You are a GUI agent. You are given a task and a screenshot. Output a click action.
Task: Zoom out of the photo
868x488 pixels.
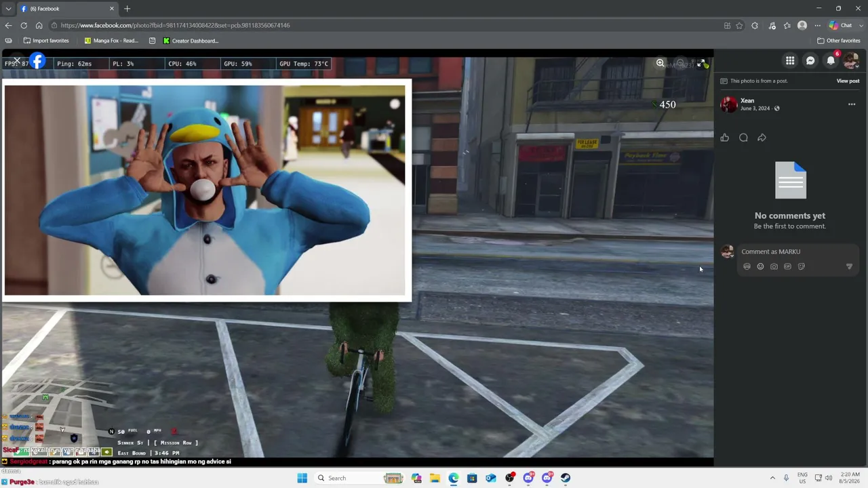(x=680, y=63)
